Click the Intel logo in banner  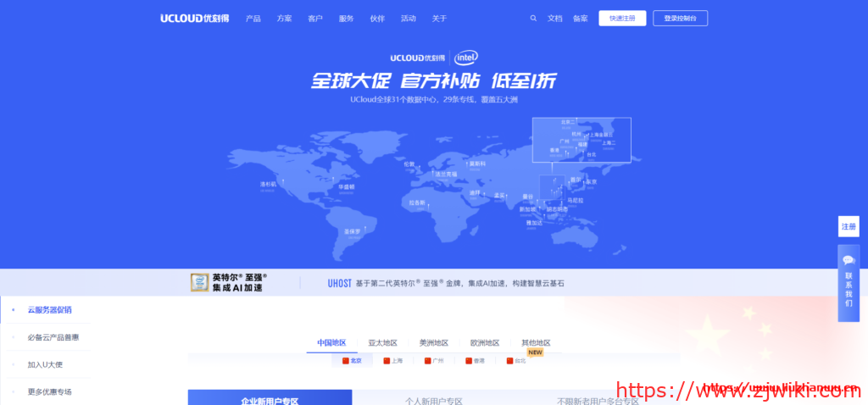coord(465,58)
